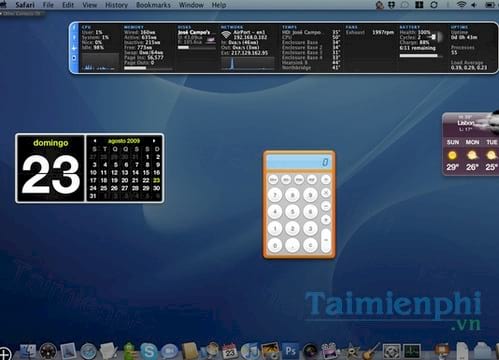
Task: Click the big date 23 on calendar widget
Action: [51, 174]
